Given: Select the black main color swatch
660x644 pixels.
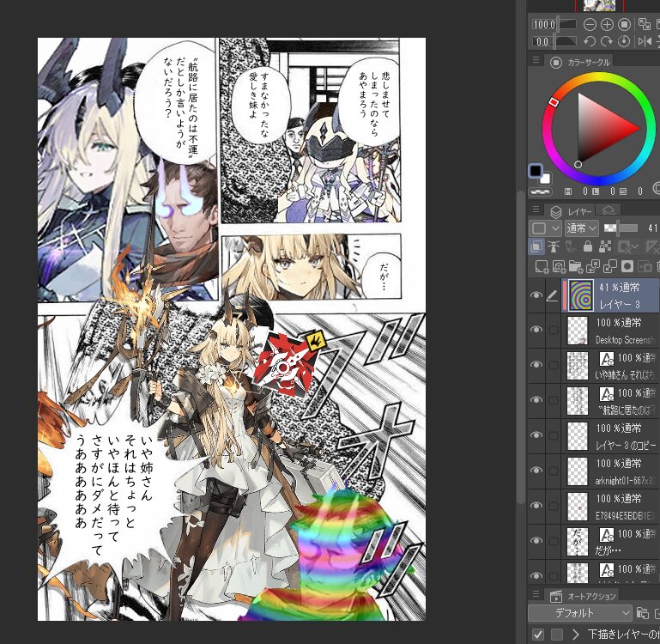Looking at the screenshot, I should pos(536,171).
